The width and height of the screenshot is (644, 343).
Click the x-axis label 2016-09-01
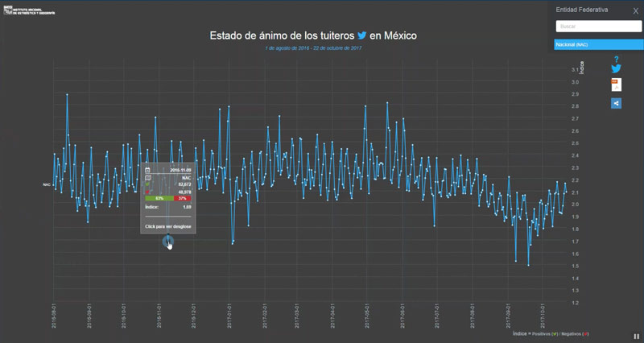pyautogui.click(x=89, y=316)
